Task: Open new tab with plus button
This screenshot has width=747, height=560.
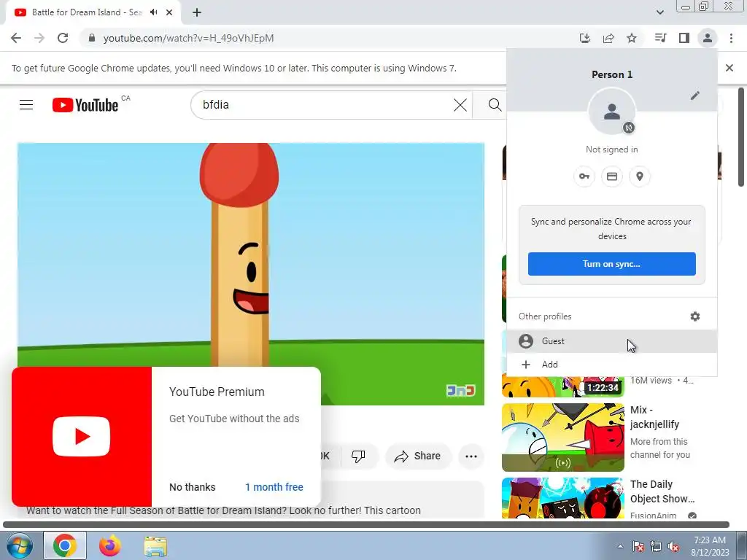Action: [x=197, y=12]
